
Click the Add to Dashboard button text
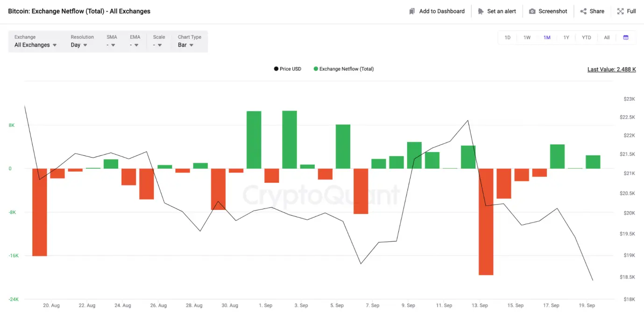(x=441, y=11)
